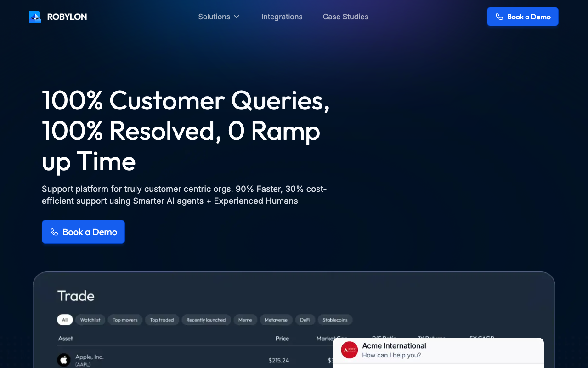Select the Top traded filter chip
The width and height of the screenshot is (588, 368).
click(162, 320)
